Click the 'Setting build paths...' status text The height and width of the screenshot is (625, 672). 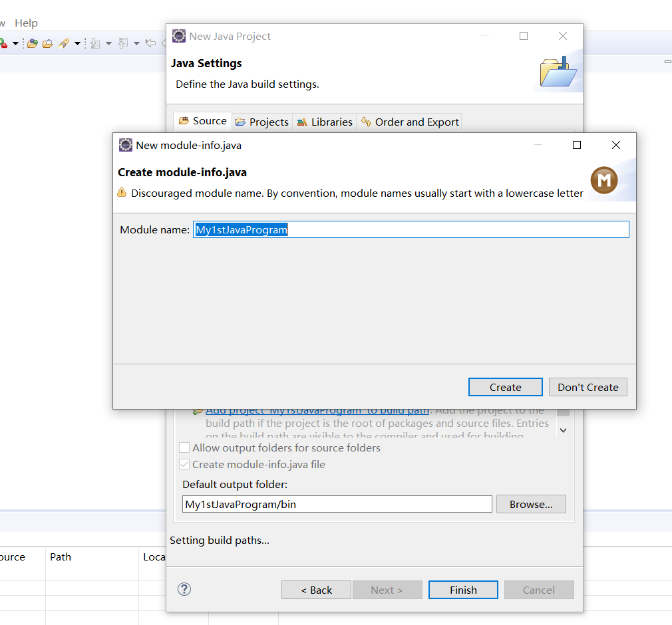[220, 541]
